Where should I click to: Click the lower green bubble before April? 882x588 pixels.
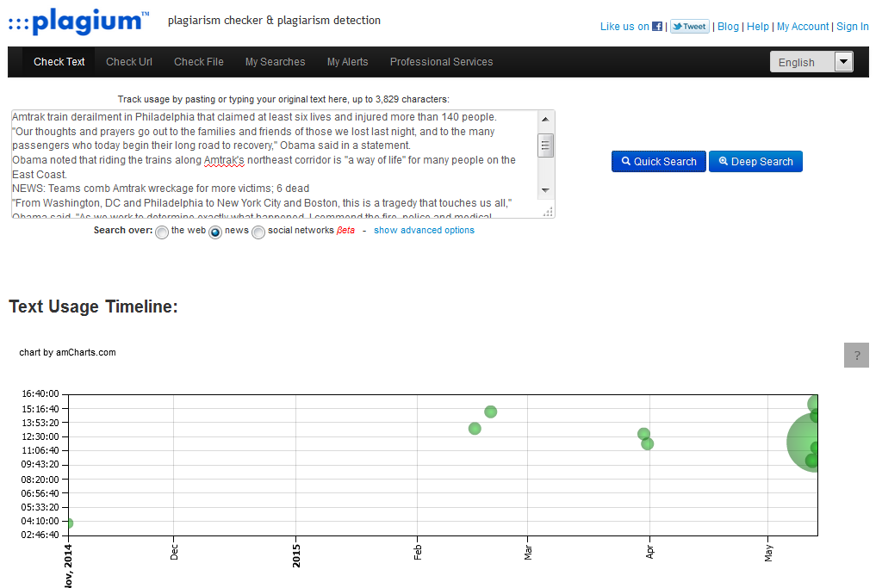pyautogui.click(x=648, y=444)
